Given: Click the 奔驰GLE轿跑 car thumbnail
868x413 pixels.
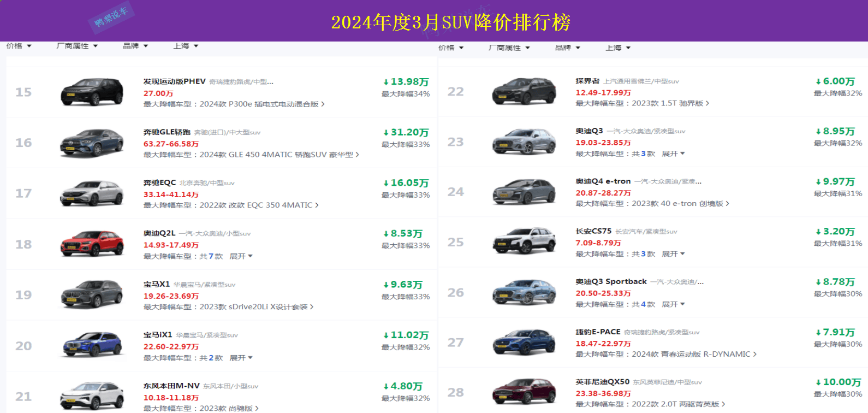Looking at the screenshot, I should coord(92,143).
